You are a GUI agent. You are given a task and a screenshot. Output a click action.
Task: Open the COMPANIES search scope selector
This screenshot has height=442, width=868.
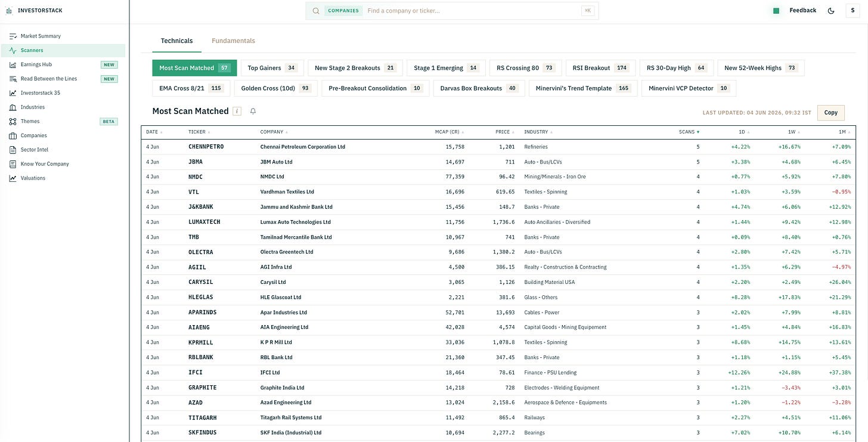[343, 11]
